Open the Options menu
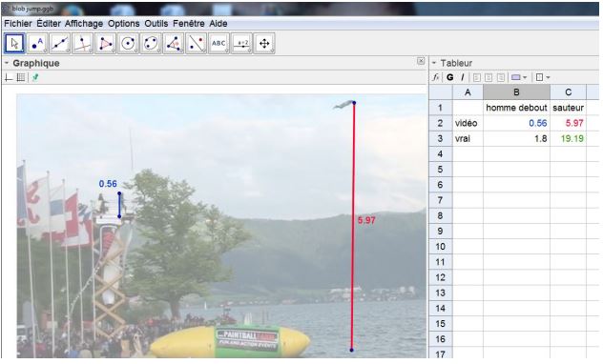603x364 pixels. tap(123, 24)
